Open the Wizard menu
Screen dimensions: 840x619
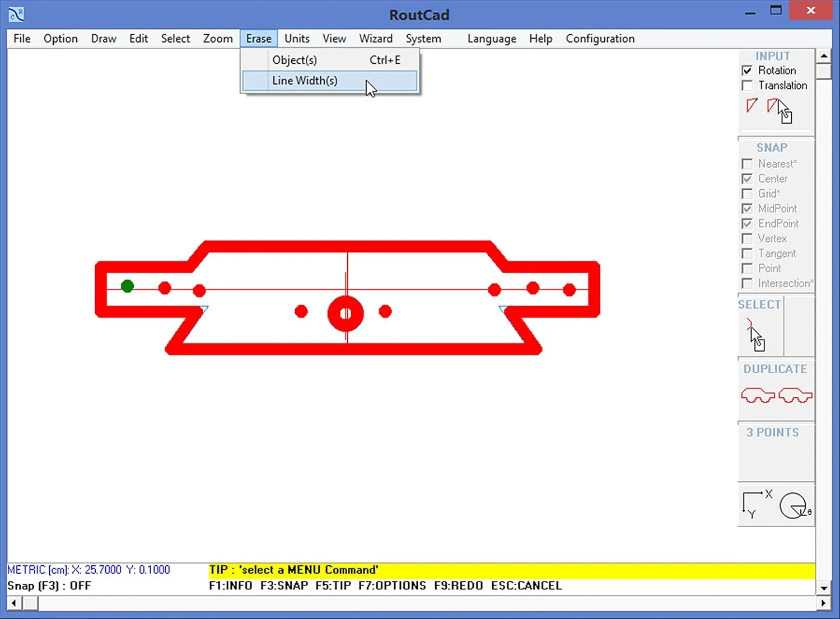375,38
